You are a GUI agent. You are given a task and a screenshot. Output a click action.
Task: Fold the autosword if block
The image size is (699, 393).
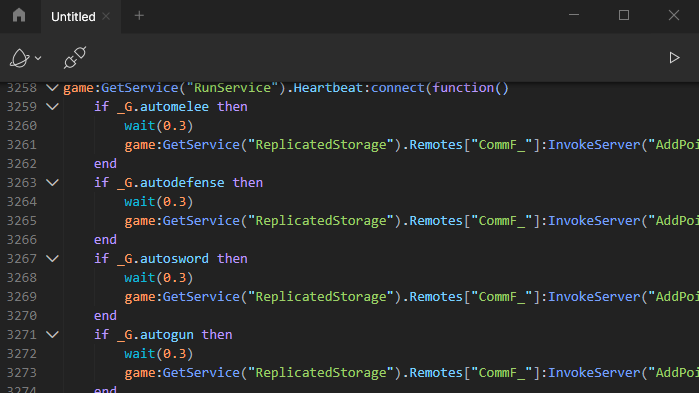click(53, 259)
